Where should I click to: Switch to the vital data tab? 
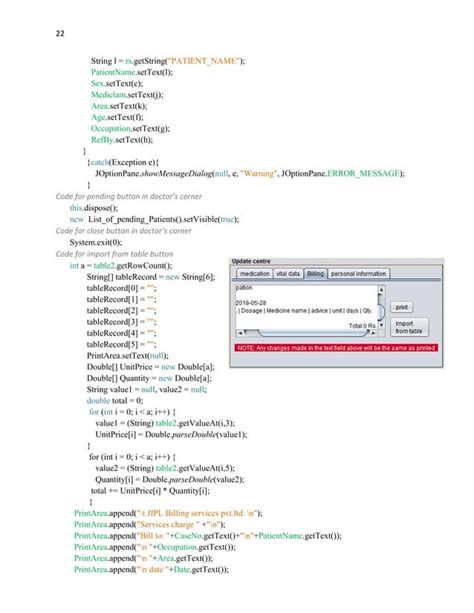[288, 274]
